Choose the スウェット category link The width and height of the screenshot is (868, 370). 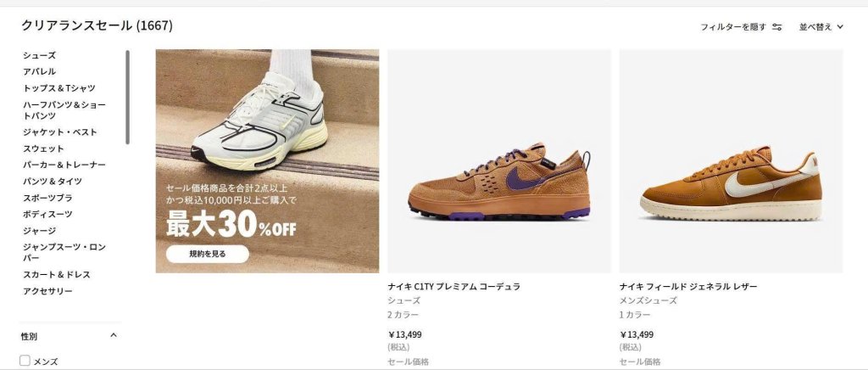pos(43,149)
